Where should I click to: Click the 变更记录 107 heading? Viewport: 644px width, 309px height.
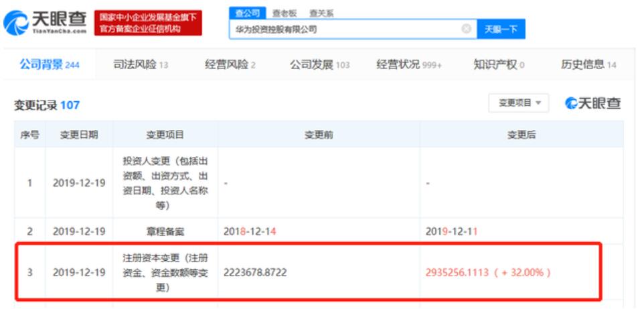47,105
